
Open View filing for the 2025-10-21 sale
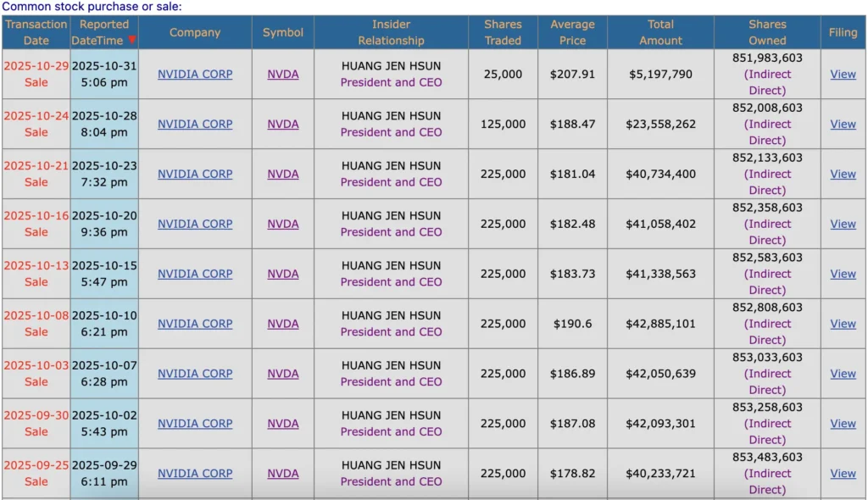pos(843,174)
